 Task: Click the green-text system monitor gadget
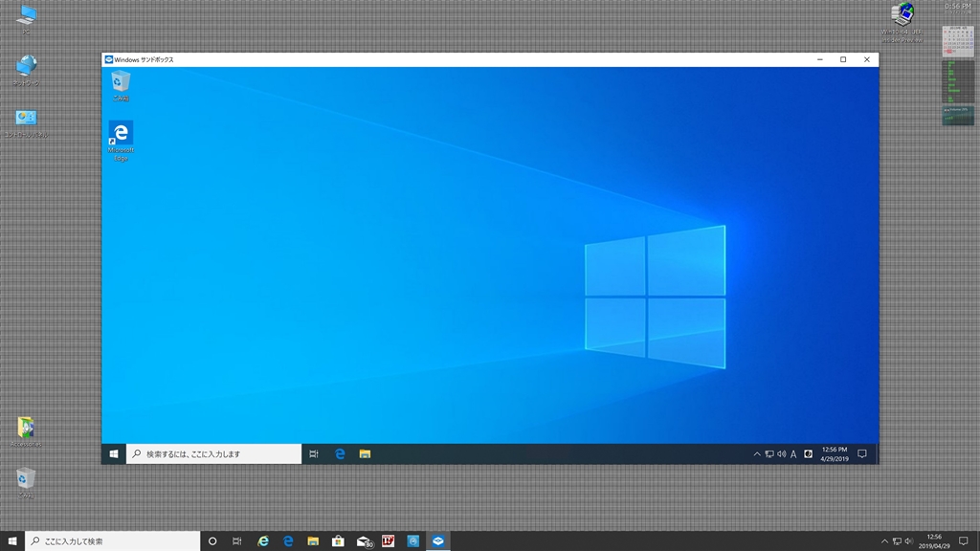coord(957,81)
